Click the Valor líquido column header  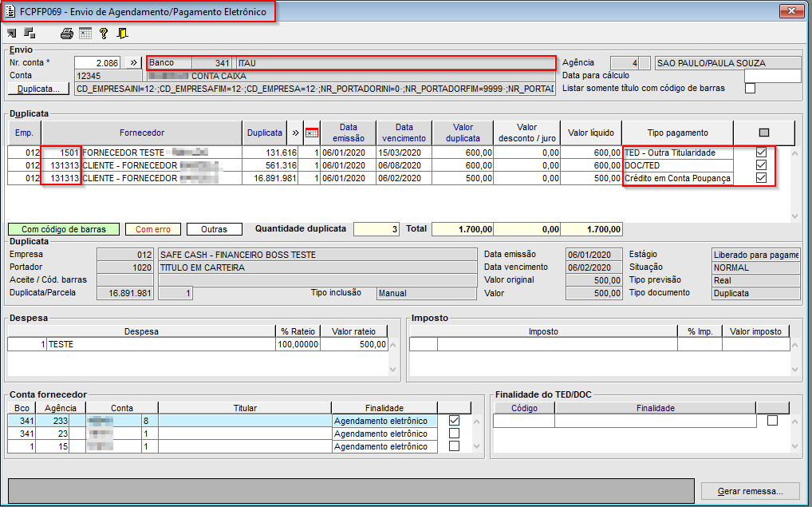[x=591, y=133]
